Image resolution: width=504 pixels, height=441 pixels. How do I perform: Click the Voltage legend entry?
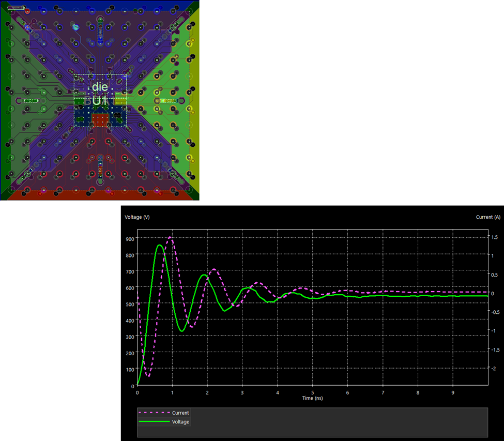(180, 422)
